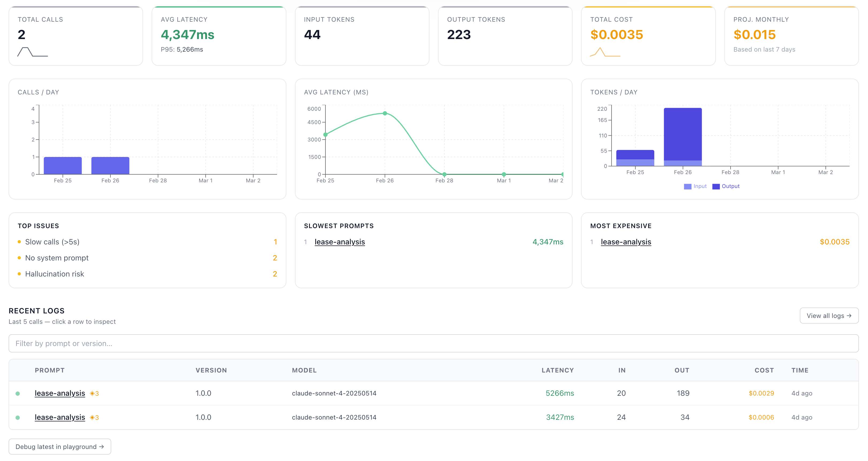
Task: Toggle the Output legend in Tokens/Day chart
Action: [x=726, y=186]
